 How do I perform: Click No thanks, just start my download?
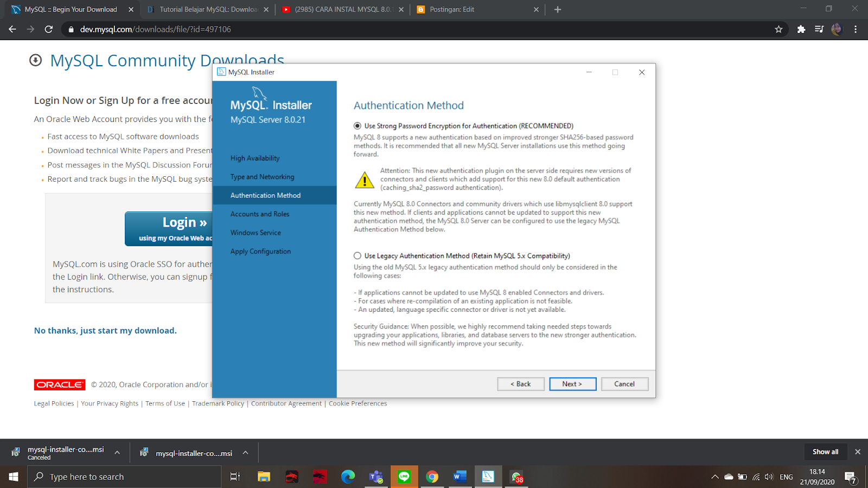(105, 331)
